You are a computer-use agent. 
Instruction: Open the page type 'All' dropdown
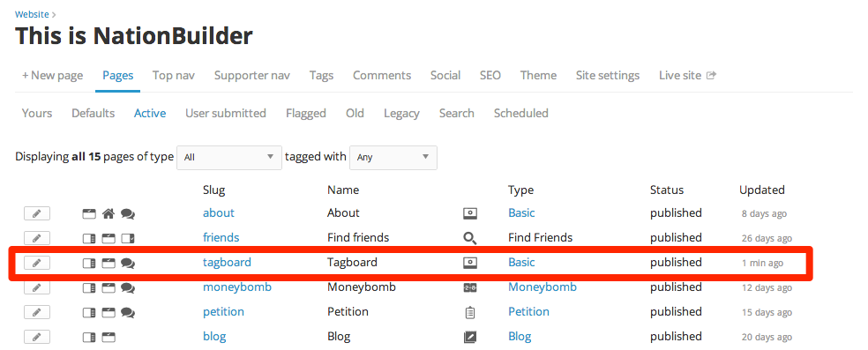229,157
